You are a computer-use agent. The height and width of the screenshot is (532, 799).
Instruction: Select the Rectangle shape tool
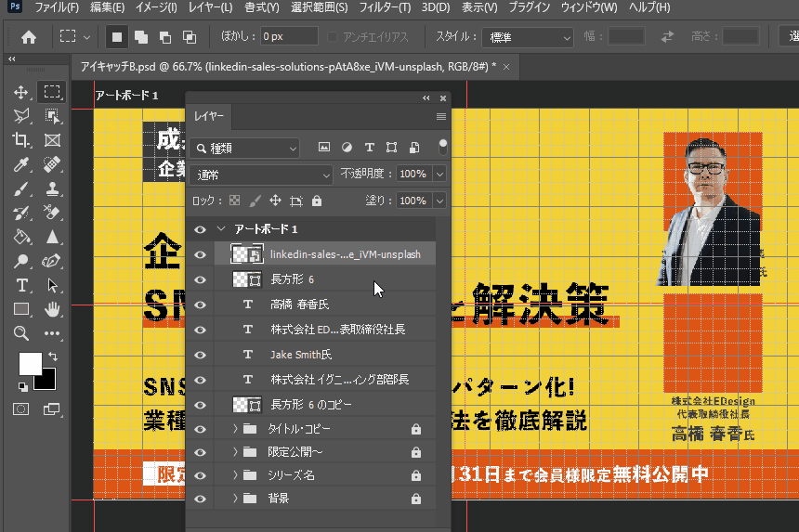[20, 309]
